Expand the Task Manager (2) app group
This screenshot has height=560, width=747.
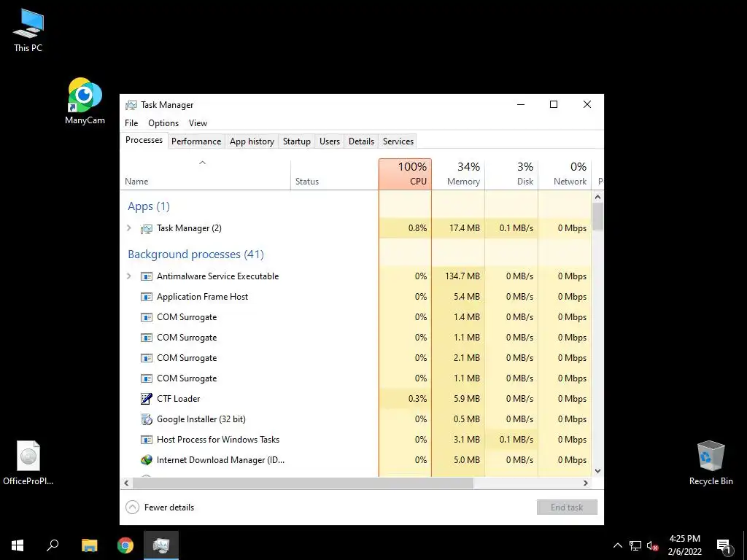tap(128, 228)
